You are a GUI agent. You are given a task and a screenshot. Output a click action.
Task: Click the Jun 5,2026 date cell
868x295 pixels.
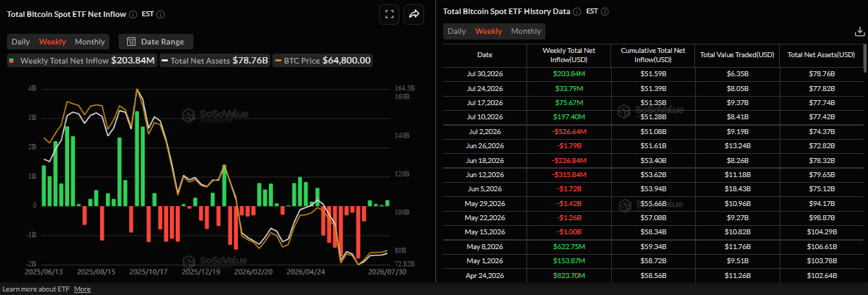tap(485, 188)
